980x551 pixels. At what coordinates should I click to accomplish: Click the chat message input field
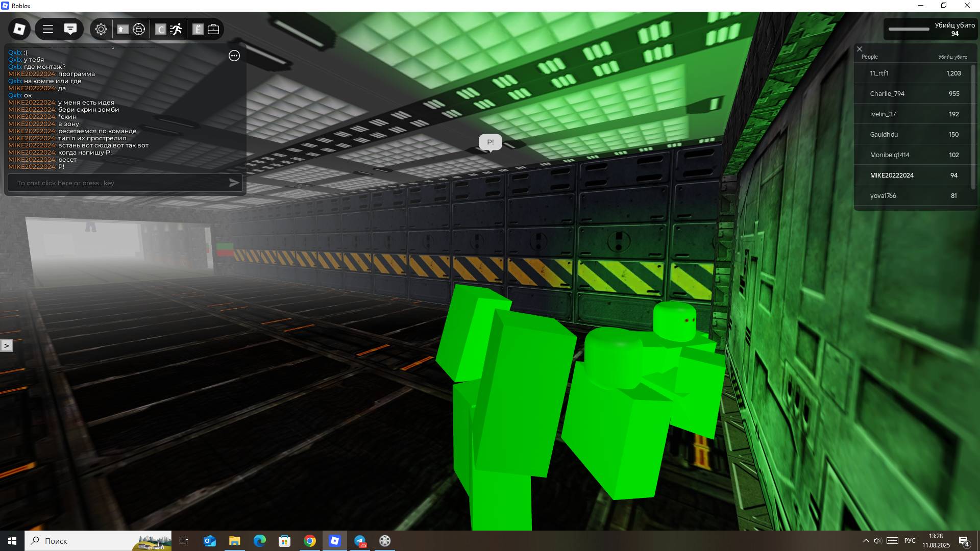click(x=117, y=183)
